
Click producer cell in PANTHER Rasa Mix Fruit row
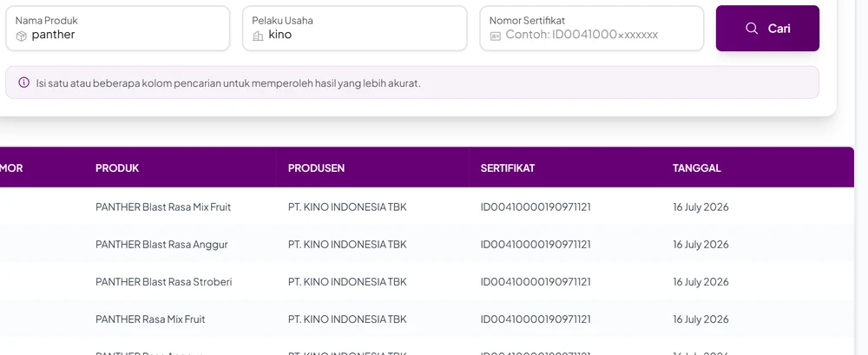[x=347, y=319]
